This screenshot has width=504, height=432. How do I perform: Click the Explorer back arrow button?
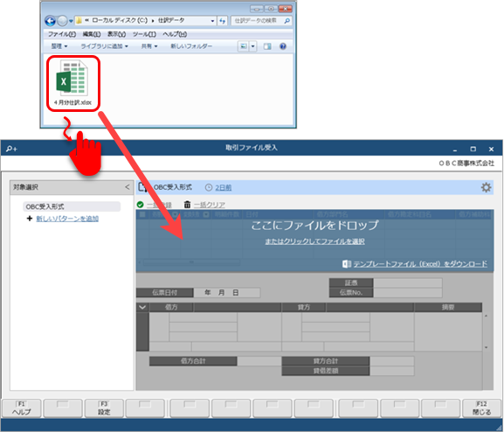point(50,21)
